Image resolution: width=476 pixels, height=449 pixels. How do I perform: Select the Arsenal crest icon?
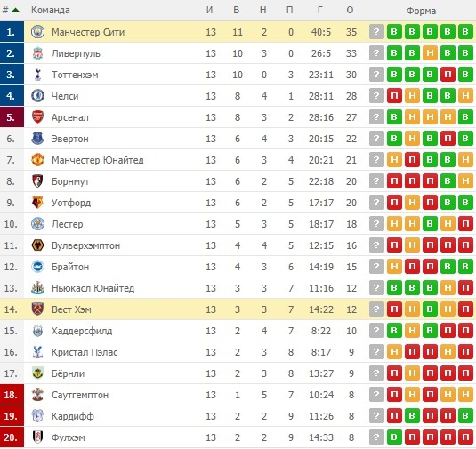37,117
